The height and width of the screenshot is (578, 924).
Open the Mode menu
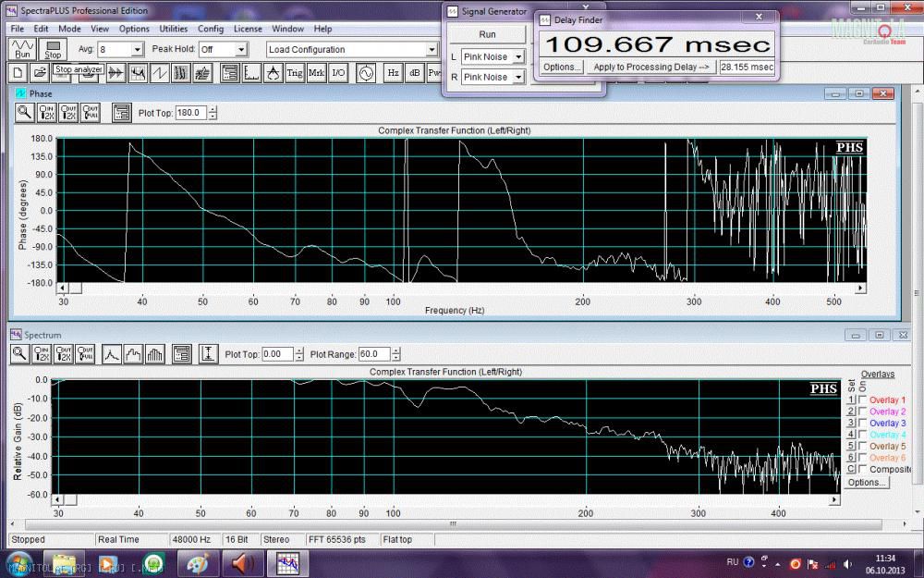pyautogui.click(x=69, y=29)
